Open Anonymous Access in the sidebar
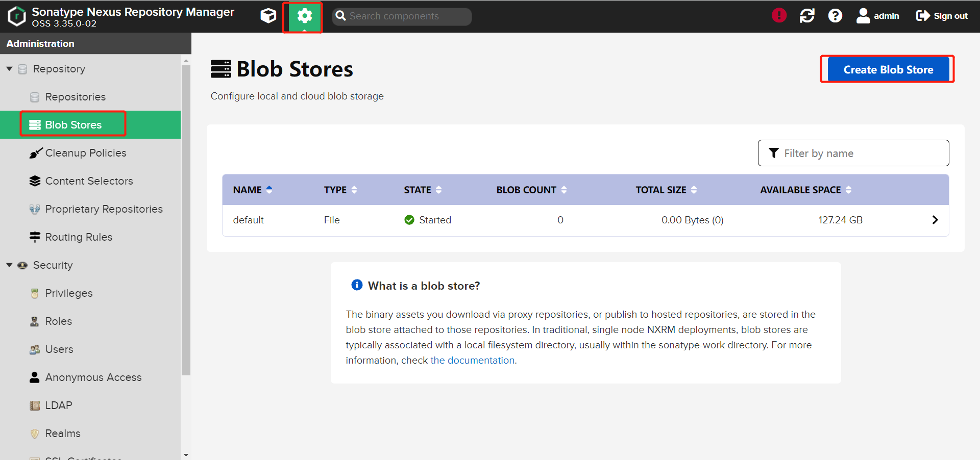980x460 pixels. (x=93, y=377)
